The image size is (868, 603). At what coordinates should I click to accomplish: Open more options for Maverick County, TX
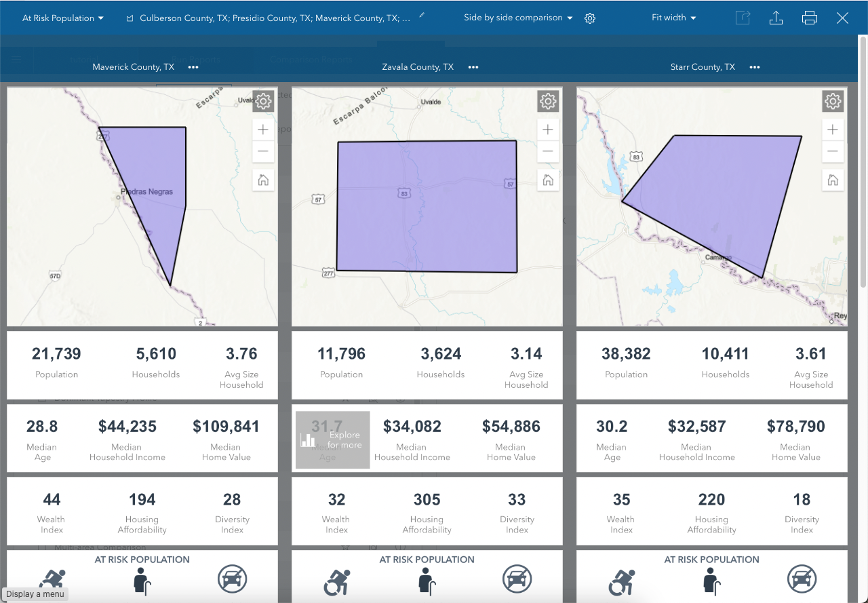[193, 67]
